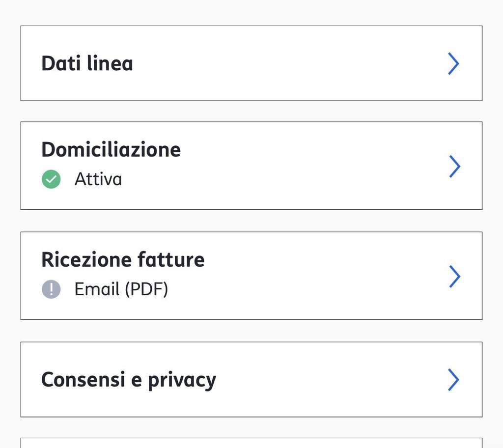Click the Attiva status label
Viewport: 503px width, 448px height.
(x=98, y=180)
